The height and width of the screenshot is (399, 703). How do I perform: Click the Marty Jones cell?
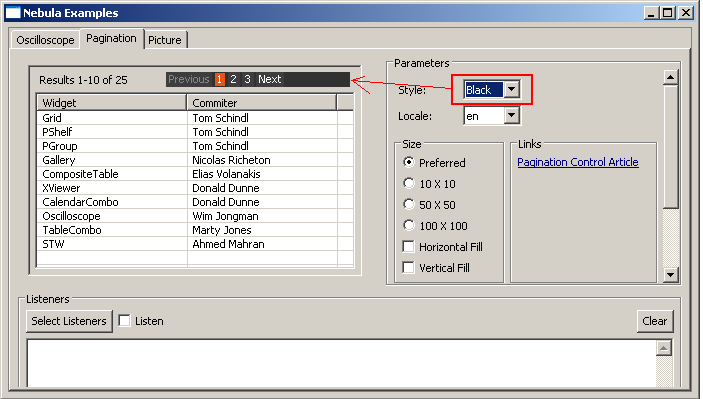262,230
